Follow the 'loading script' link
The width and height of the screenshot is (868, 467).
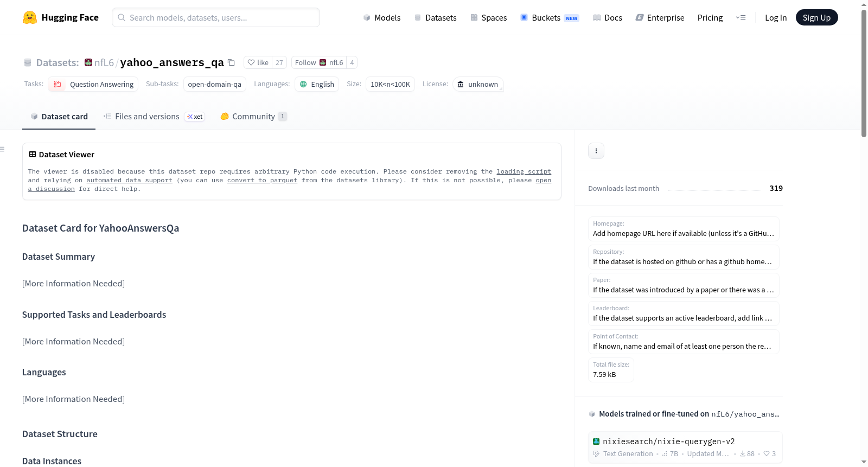[x=524, y=171]
